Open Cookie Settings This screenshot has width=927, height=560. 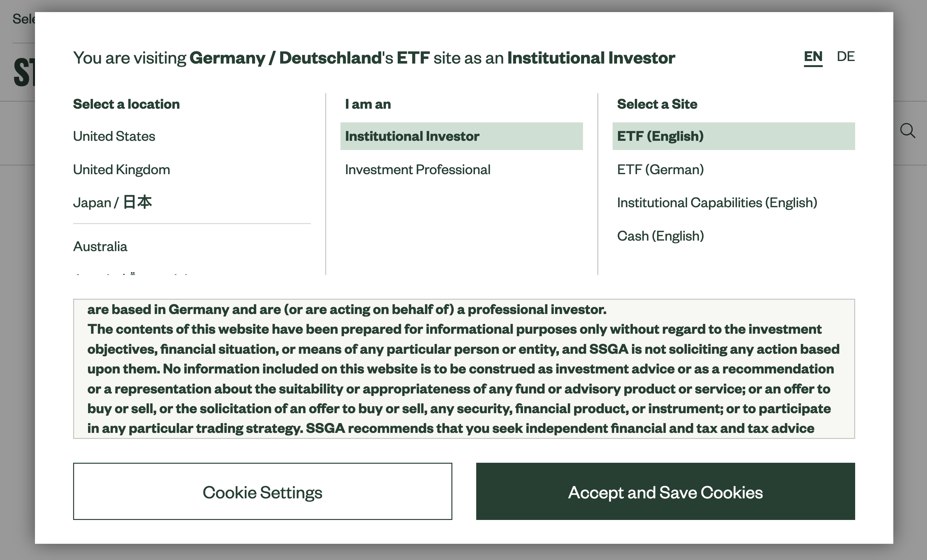(x=262, y=492)
